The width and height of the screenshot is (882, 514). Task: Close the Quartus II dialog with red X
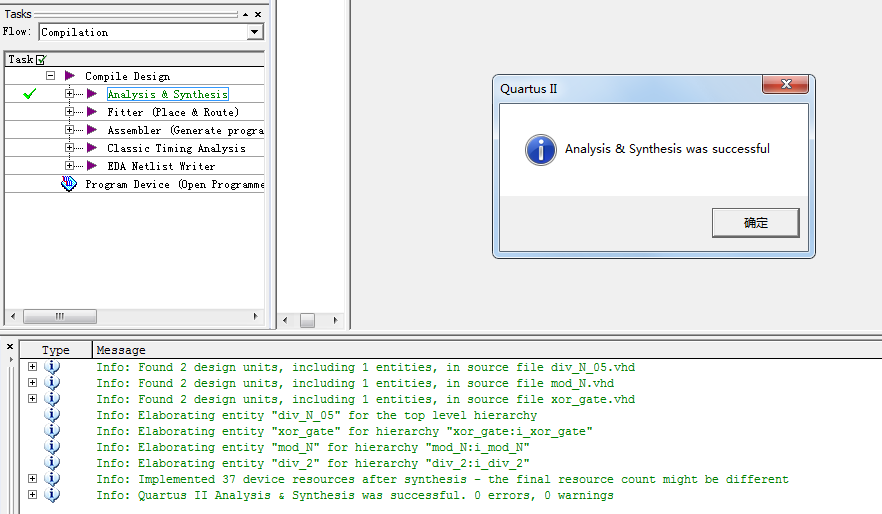(786, 84)
